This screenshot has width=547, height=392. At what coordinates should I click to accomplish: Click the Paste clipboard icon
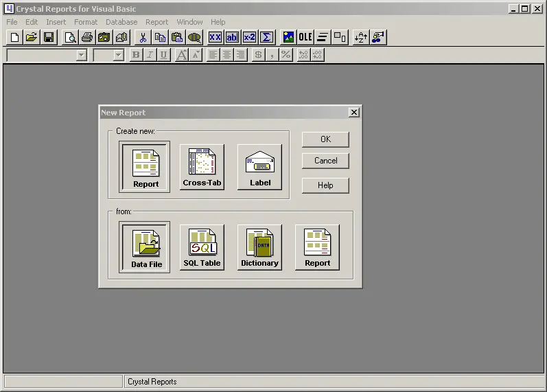point(177,37)
